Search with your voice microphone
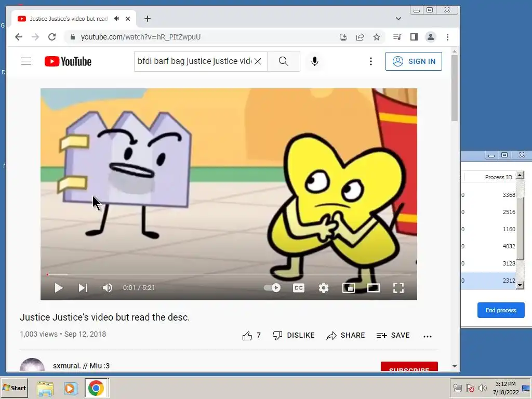 coord(315,61)
